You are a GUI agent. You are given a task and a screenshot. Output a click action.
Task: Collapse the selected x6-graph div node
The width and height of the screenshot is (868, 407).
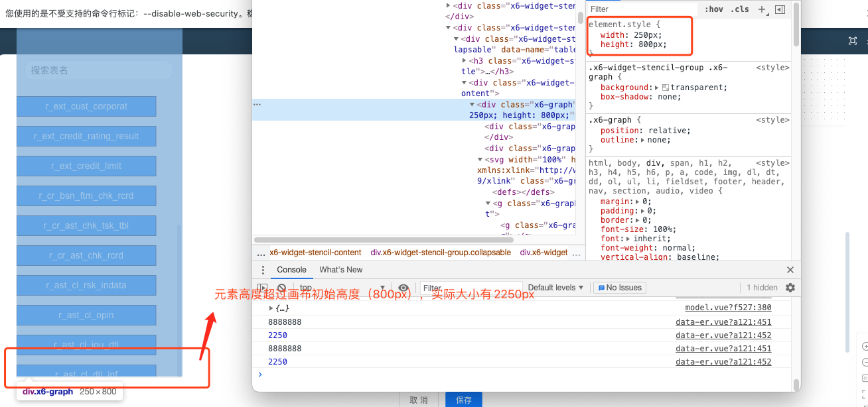tap(472, 105)
